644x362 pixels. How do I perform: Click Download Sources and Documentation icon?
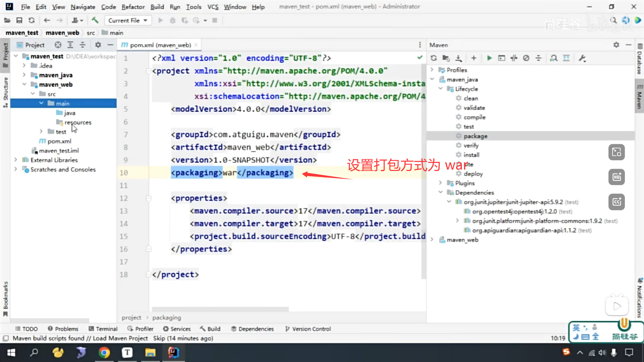459,58
